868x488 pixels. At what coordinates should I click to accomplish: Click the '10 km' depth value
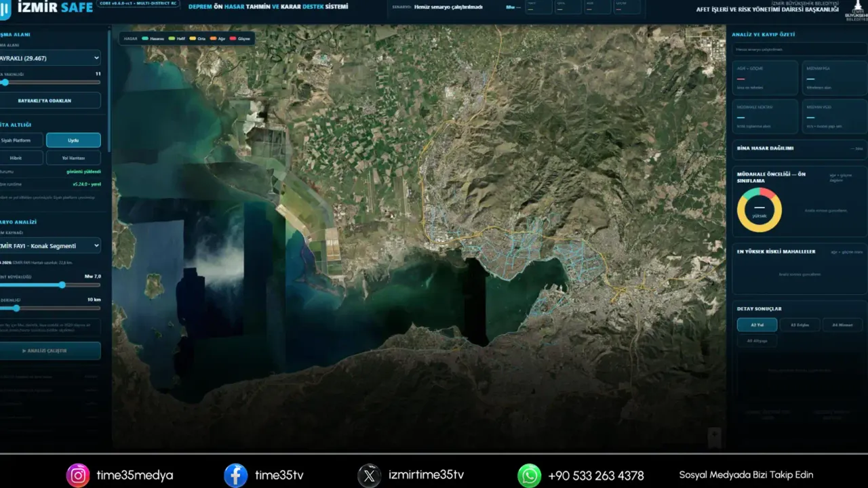click(x=94, y=300)
